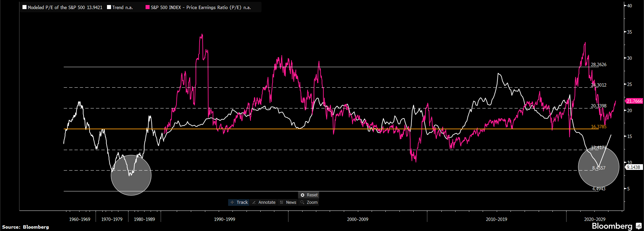Click the 15 tick on the Y axis

pyautogui.click(x=629, y=136)
